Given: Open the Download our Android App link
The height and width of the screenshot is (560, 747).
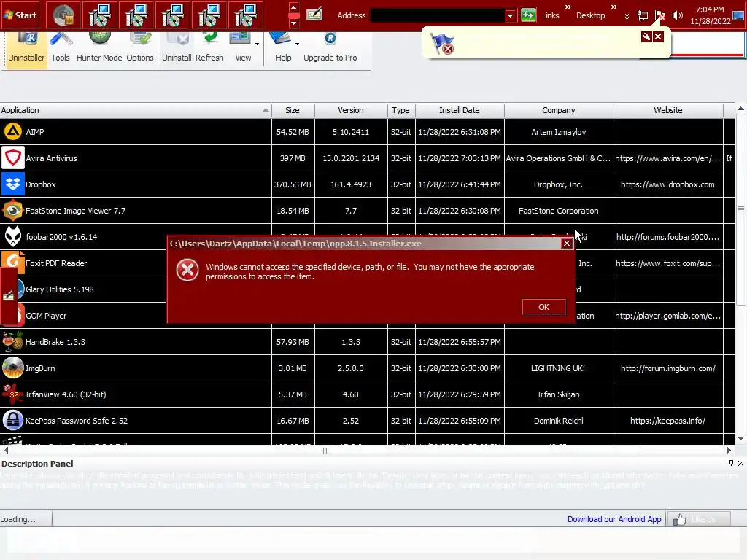Looking at the screenshot, I should pyautogui.click(x=614, y=519).
